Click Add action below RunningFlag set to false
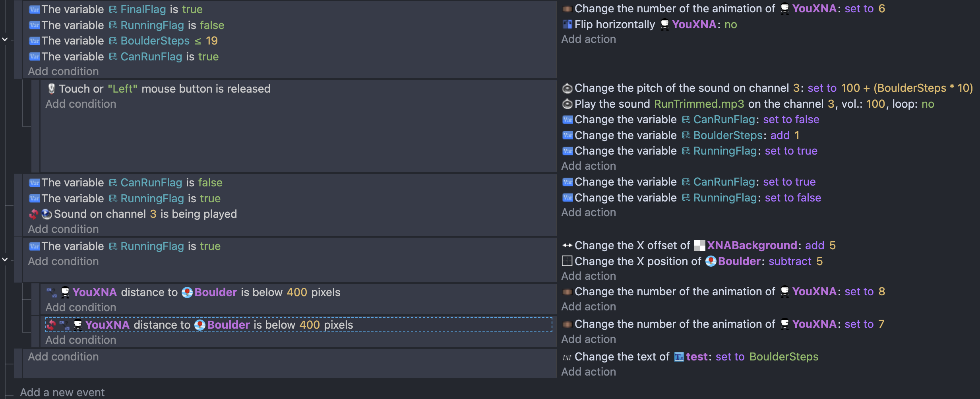980x399 pixels. 589,213
